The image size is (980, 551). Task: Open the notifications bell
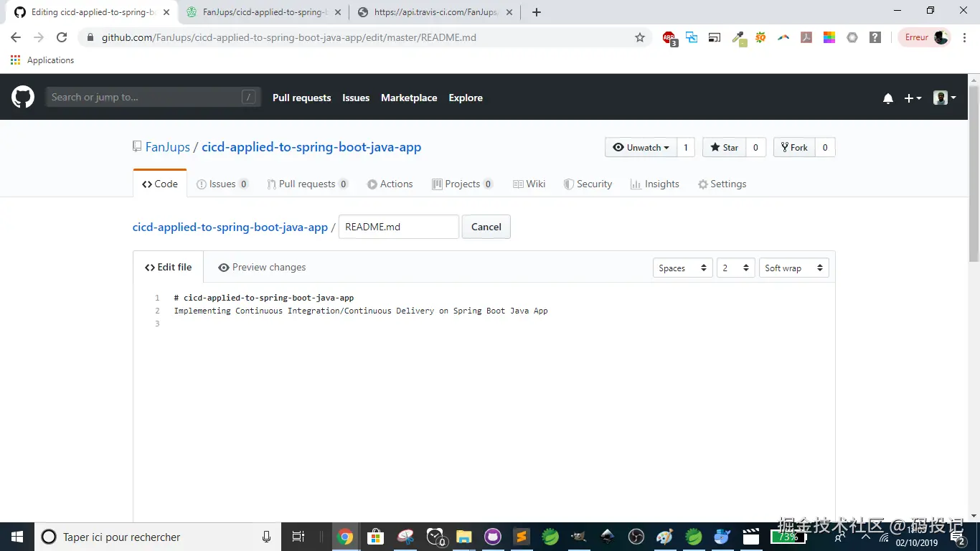[888, 98]
